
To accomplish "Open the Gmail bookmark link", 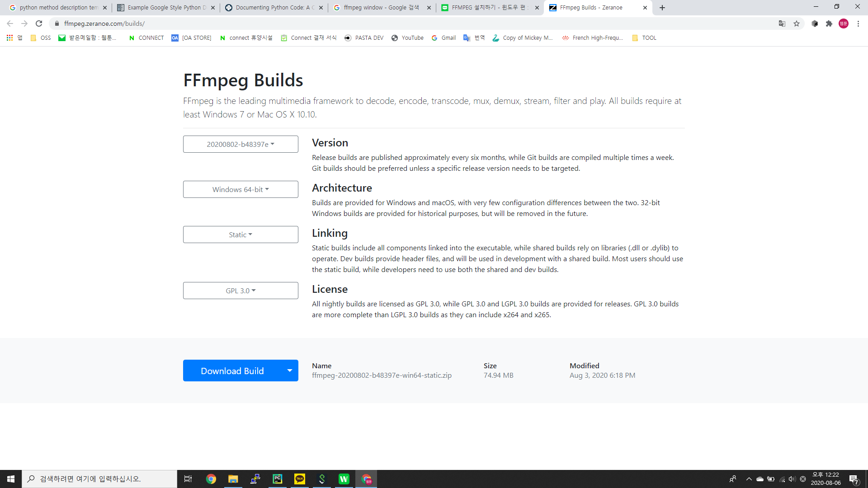I will tap(443, 38).
